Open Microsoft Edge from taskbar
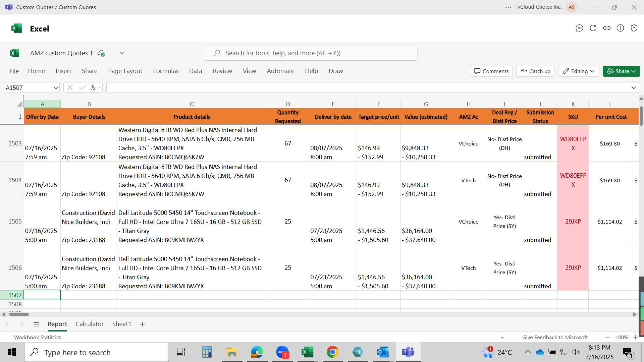 pyautogui.click(x=257, y=352)
